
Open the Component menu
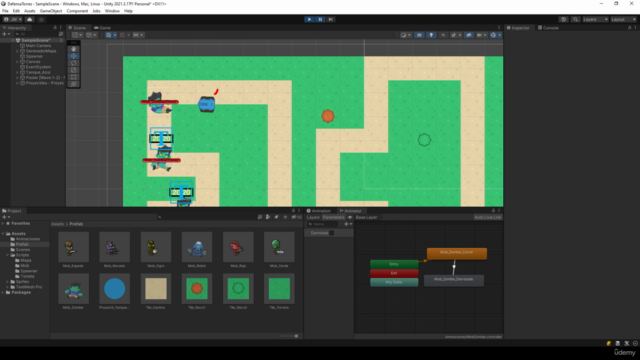tap(77, 11)
